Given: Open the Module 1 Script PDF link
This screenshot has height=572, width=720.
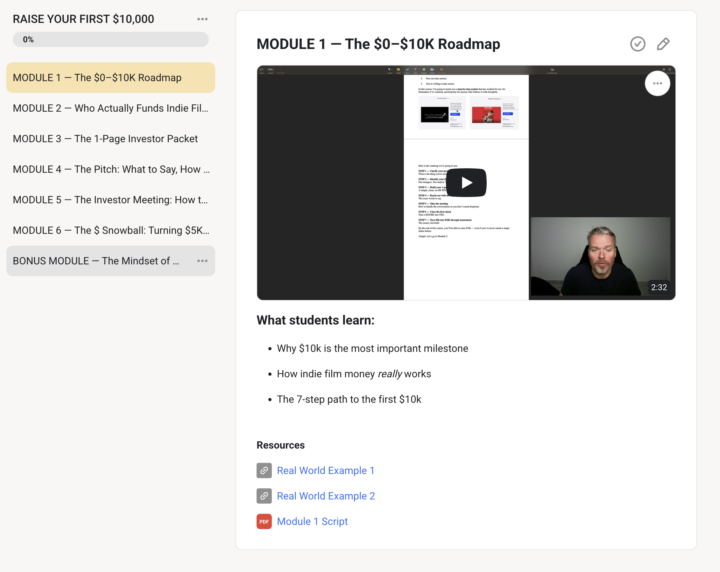Looking at the screenshot, I should [x=312, y=522].
